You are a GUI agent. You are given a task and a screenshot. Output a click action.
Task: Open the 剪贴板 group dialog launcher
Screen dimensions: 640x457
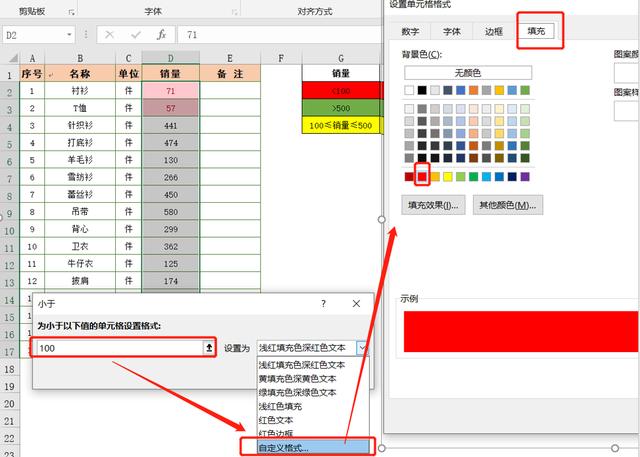point(70,12)
